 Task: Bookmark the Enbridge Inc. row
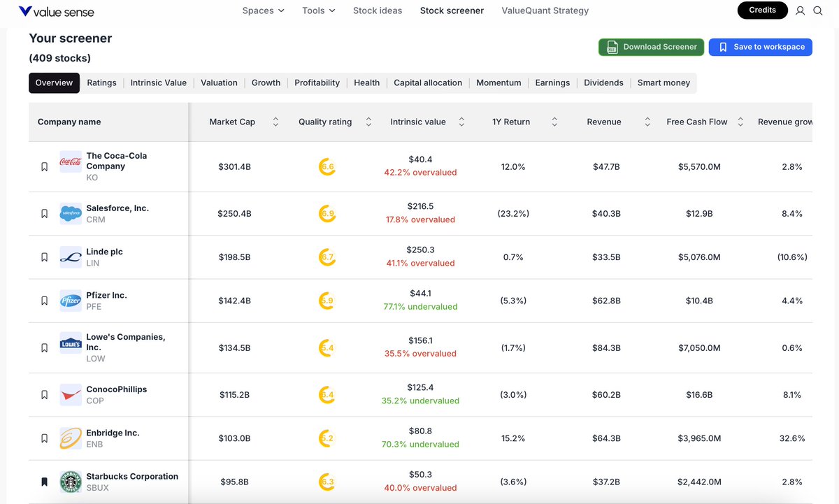[44, 438]
